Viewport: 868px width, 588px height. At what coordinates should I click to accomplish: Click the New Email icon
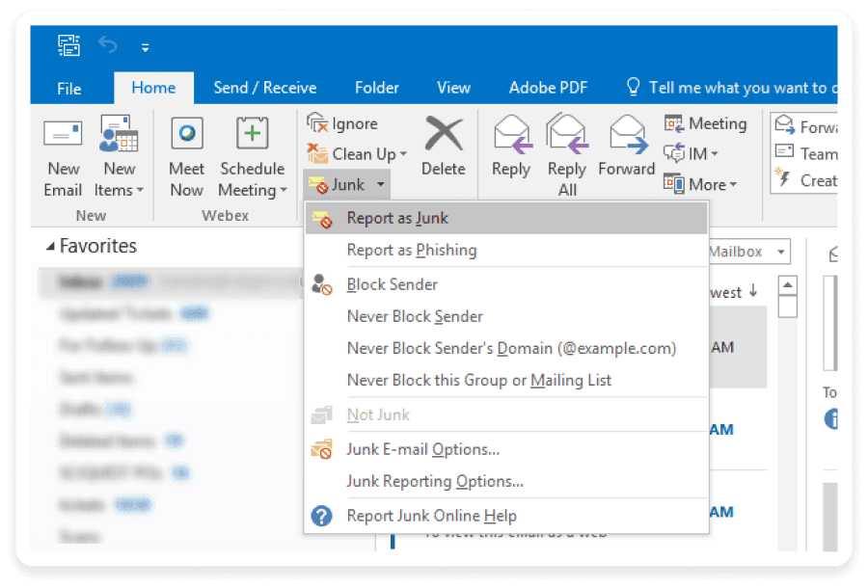[x=63, y=133]
